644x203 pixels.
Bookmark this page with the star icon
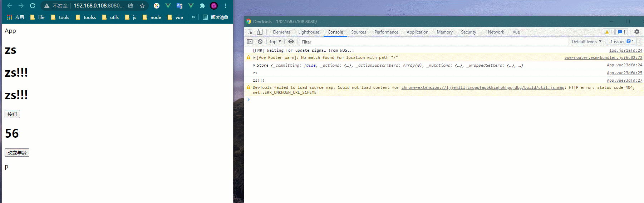coord(142,6)
